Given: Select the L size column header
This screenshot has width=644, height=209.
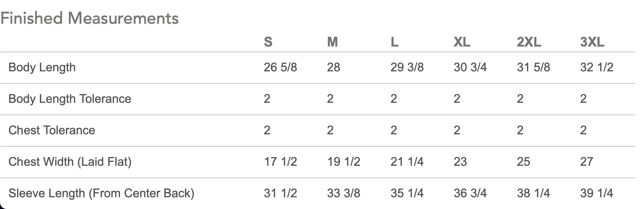Looking at the screenshot, I should click(395, 42).
